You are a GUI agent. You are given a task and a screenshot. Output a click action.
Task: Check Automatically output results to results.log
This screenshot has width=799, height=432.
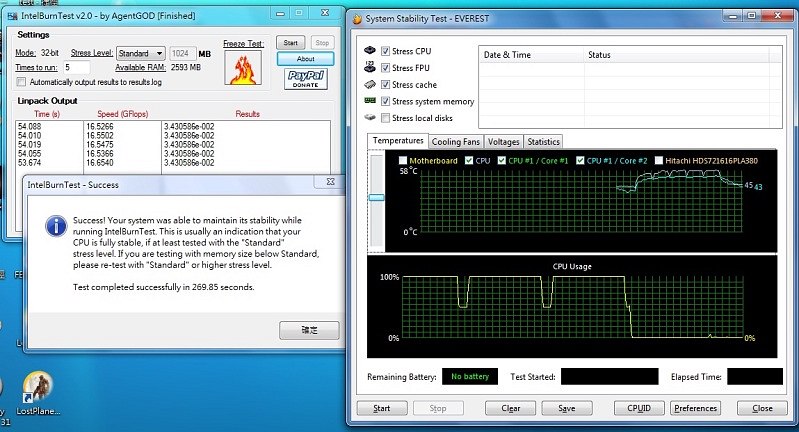21,82
